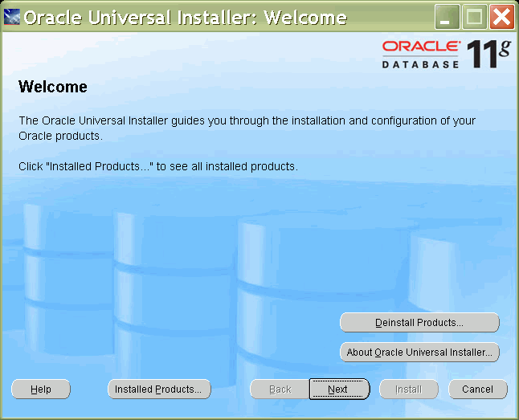Click the red ORACLE logo
Viewport: 519px width, 420px height.
tap(421, 47)
